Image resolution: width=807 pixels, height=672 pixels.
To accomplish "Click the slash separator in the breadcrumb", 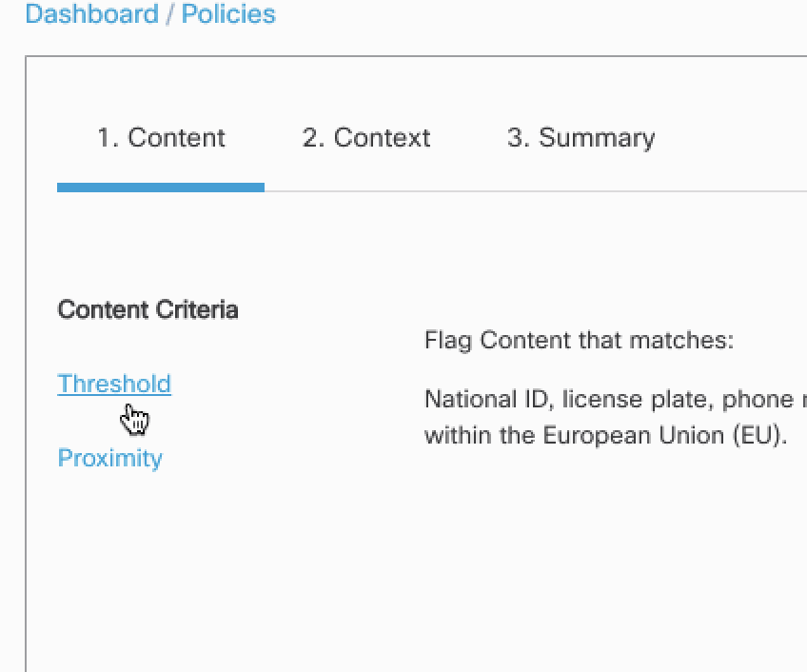I will (x=169, y=14).
